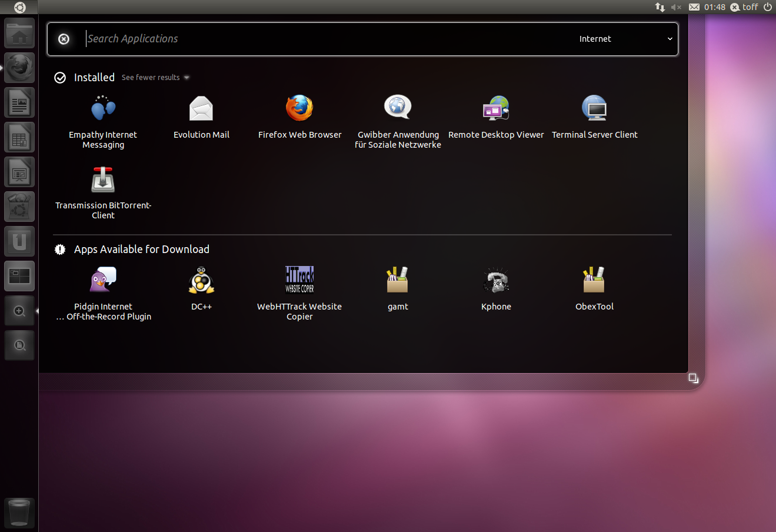Screen dimensions: 776x532
Task: Open the workspace switcher in launcher
Action: (x=19, y=276)
